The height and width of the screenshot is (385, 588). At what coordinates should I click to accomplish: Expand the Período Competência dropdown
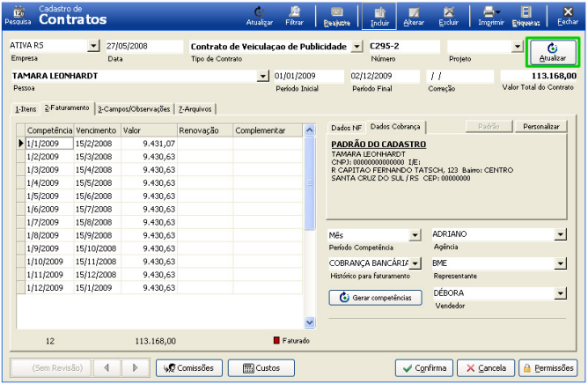[415, 235]
